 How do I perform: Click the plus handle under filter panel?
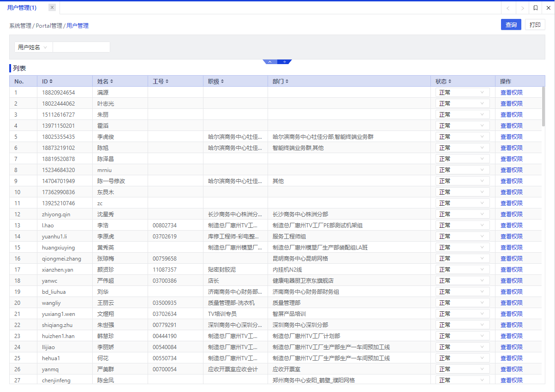point(285,62)
